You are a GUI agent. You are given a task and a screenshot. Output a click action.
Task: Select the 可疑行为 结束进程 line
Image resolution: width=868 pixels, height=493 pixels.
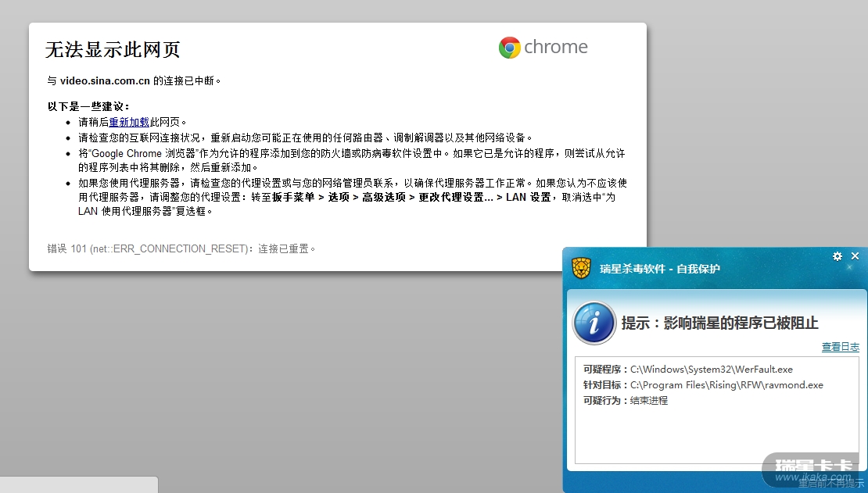click(x=626, y=401)
